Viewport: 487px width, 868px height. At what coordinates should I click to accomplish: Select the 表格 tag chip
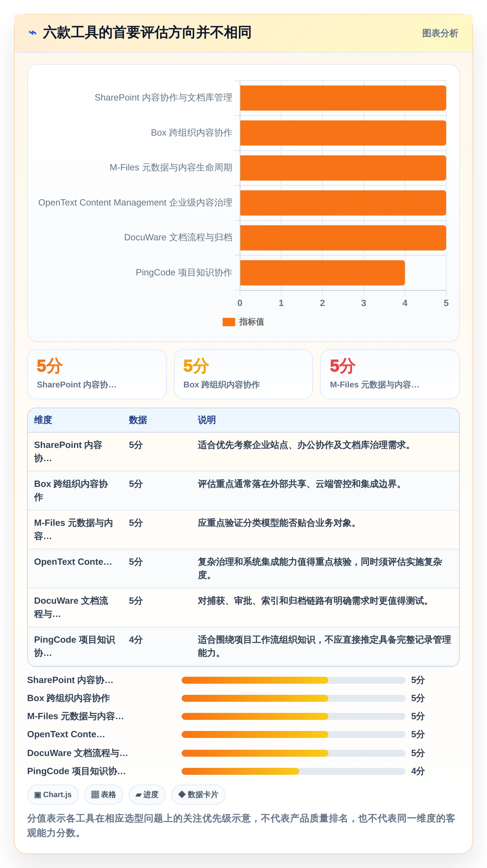[103, 795]
